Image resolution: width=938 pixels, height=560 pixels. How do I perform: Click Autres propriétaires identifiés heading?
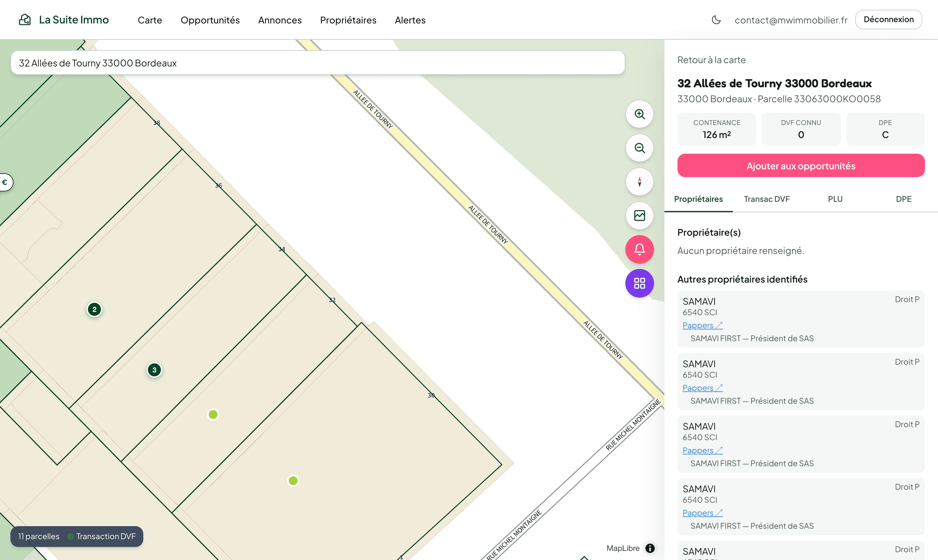click(x=742, y=279)
